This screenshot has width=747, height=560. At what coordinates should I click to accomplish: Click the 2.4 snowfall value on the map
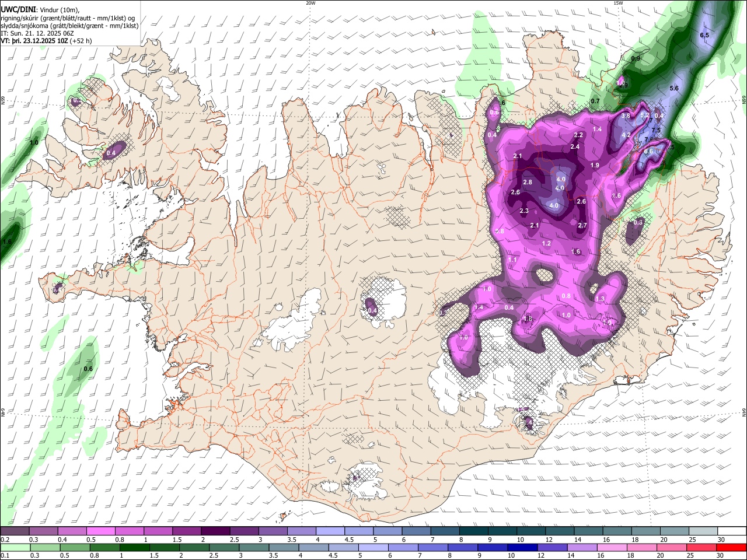point(575,146)
